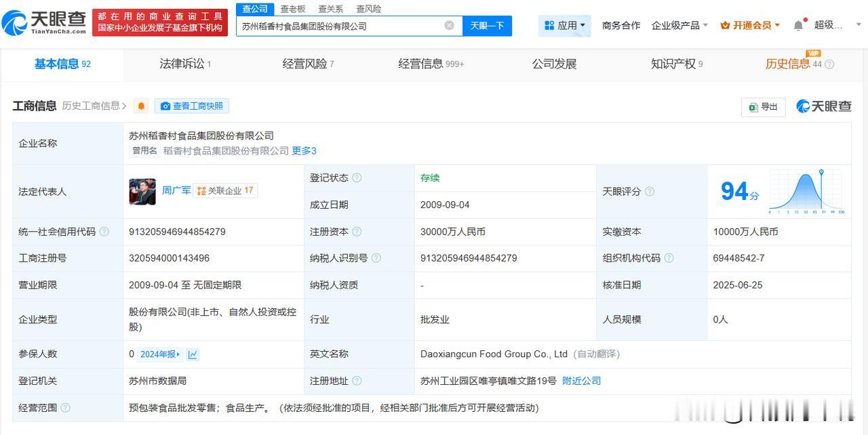Screen dimensions: 868x435
Task: Select the 基本信息 tab
Action: tap(62, 64)
